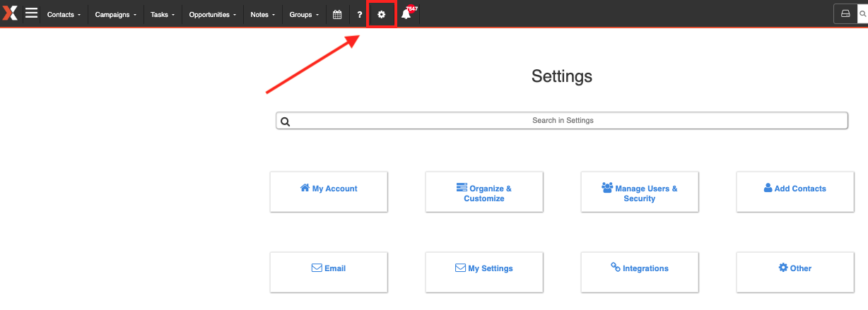Expand the Notes dropdown menu
The image size is (868, 310).
tap(263, 14)
